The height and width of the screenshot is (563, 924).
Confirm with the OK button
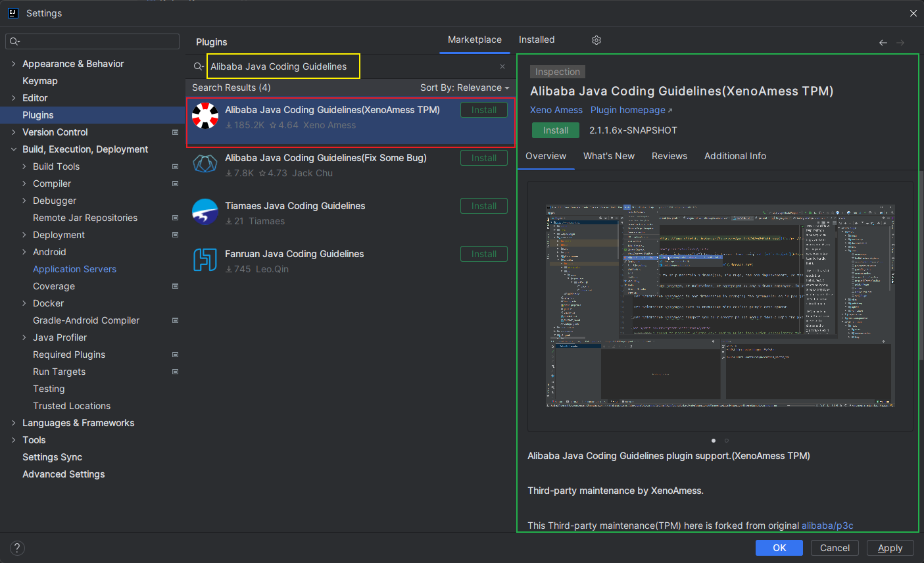point(779,548)
